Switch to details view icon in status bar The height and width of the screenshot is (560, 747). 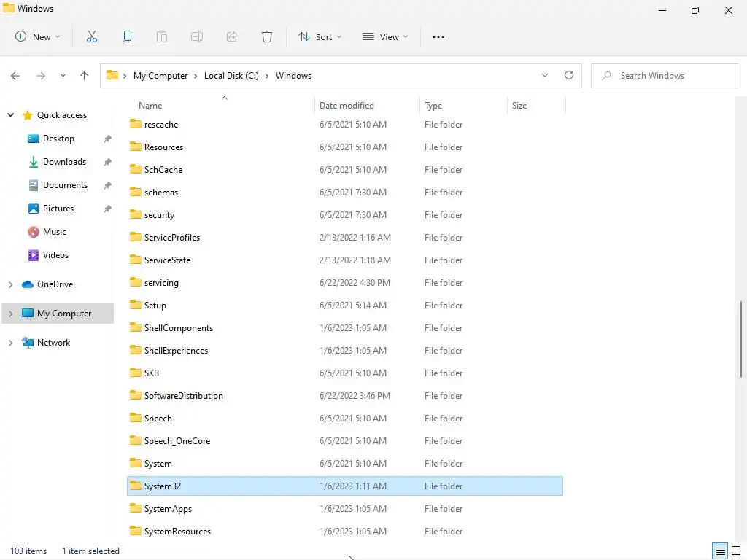[720, 551]
